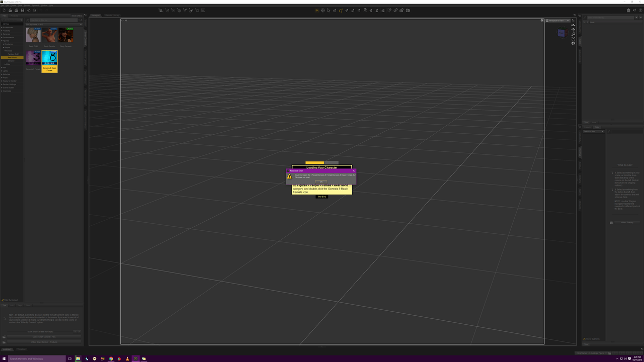This screenshot has height=362, width=644.
Task: Open the Edit menu
Action: click(x=7, y=6)
